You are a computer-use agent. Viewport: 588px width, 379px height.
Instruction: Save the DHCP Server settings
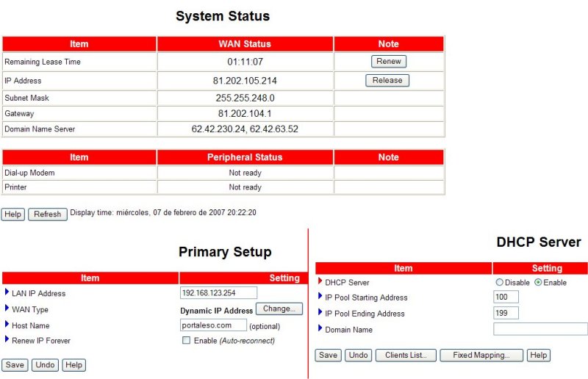[x=329, y=355]
